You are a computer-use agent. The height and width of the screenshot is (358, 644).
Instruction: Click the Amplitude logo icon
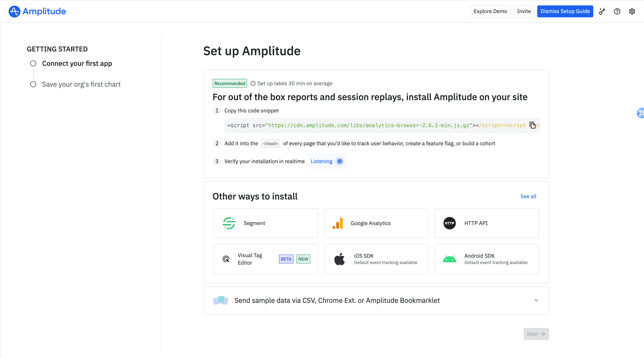click(x=14, y=12)
